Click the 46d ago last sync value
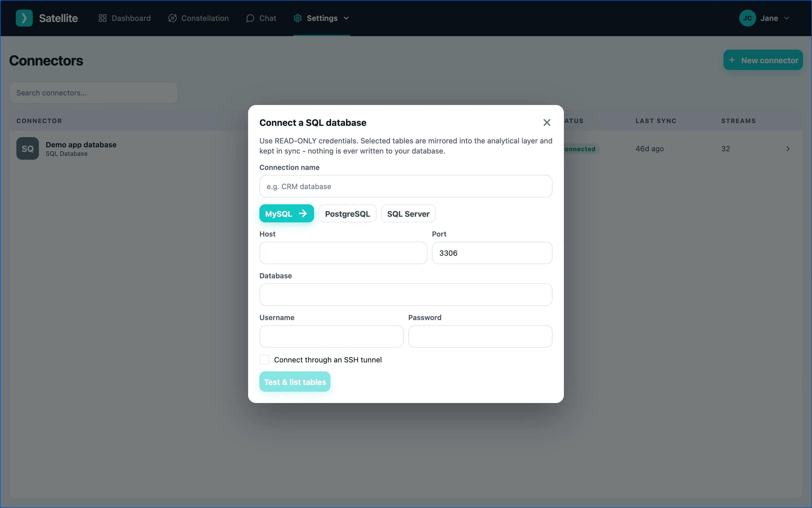The image size is (812, 508). tap(650, 148)
